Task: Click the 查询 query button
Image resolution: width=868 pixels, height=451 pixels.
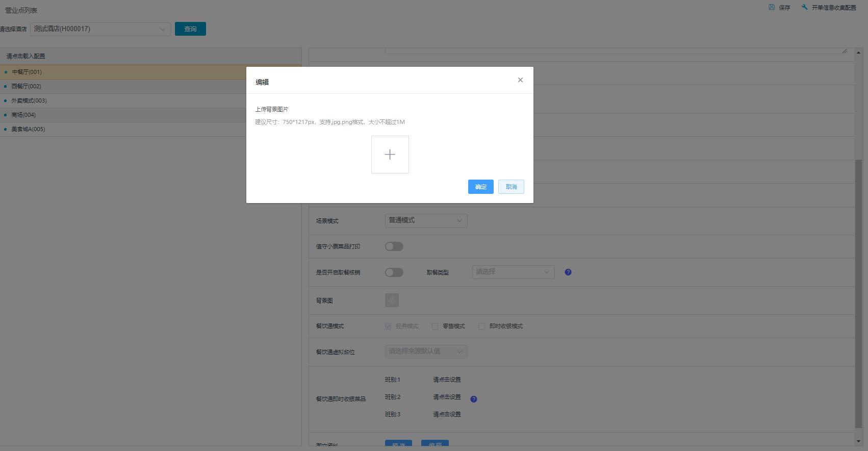Action: click(x=190, y=29)
